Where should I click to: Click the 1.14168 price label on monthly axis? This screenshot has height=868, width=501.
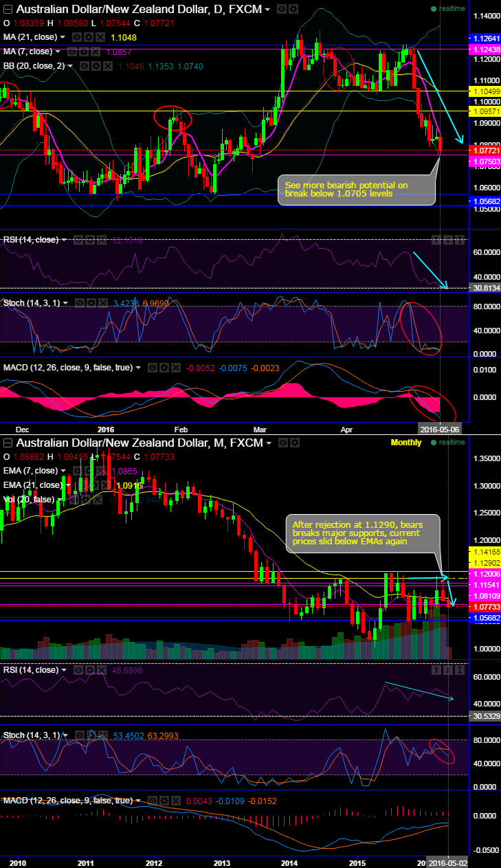point(485,551)
